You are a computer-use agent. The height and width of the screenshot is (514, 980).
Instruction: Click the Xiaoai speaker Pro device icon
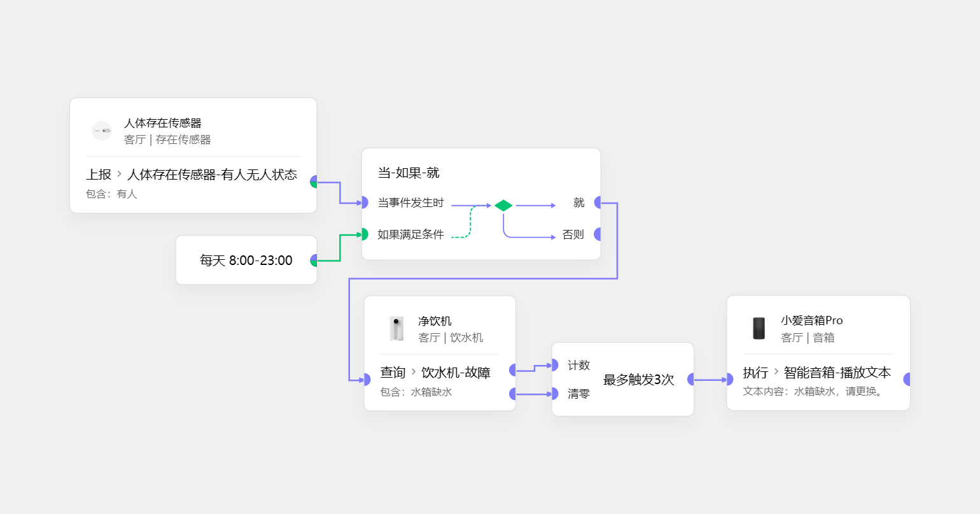[759, 329]
